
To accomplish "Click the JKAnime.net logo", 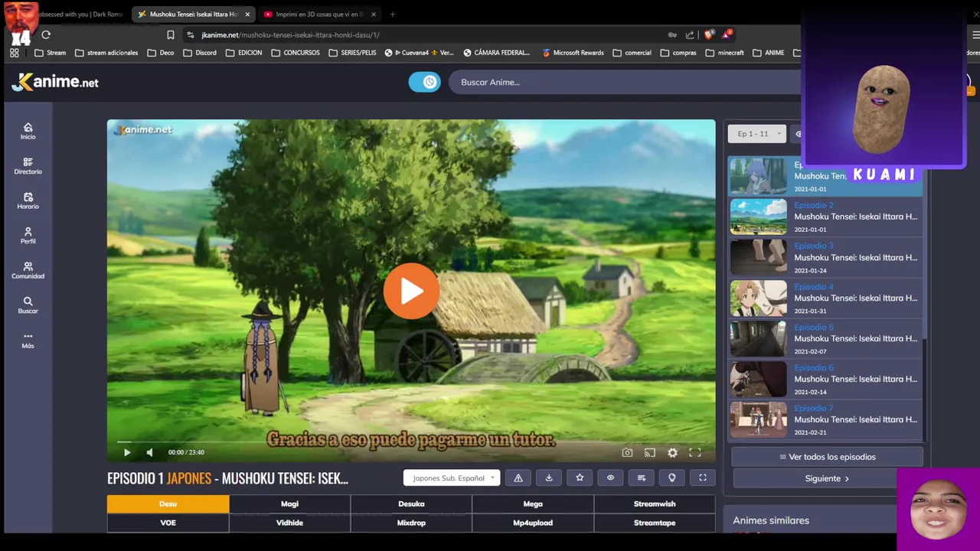I will (56, 82).
